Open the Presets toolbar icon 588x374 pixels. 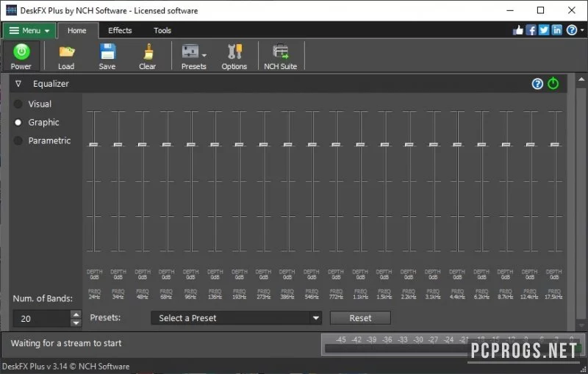coord(190,51)
